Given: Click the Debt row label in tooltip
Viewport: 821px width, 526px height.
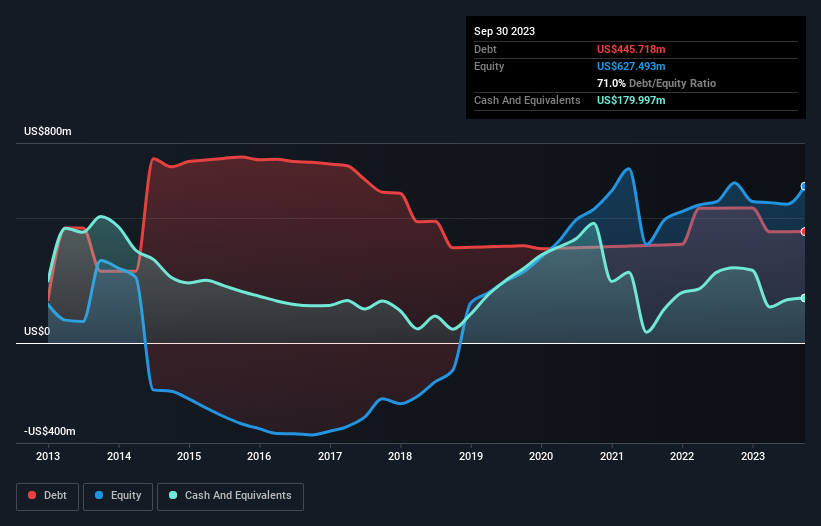Looking at the screenshot, I should click(x=485, y=49).
